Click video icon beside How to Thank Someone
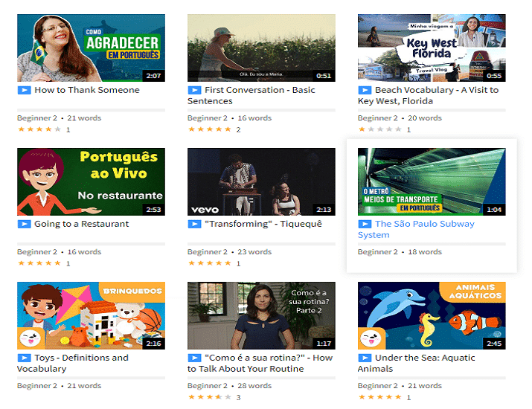532x409 pixels. [x=24, y=90]
